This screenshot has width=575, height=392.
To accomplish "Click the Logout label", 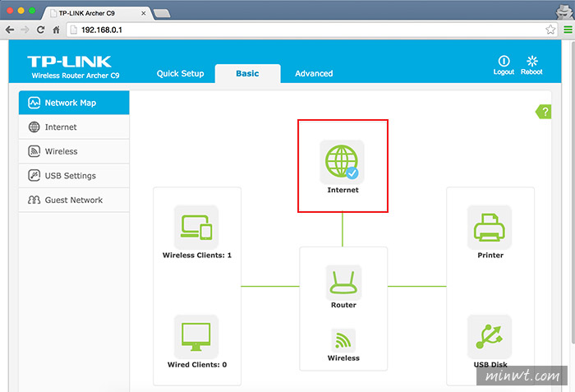I will pos(504,72).
